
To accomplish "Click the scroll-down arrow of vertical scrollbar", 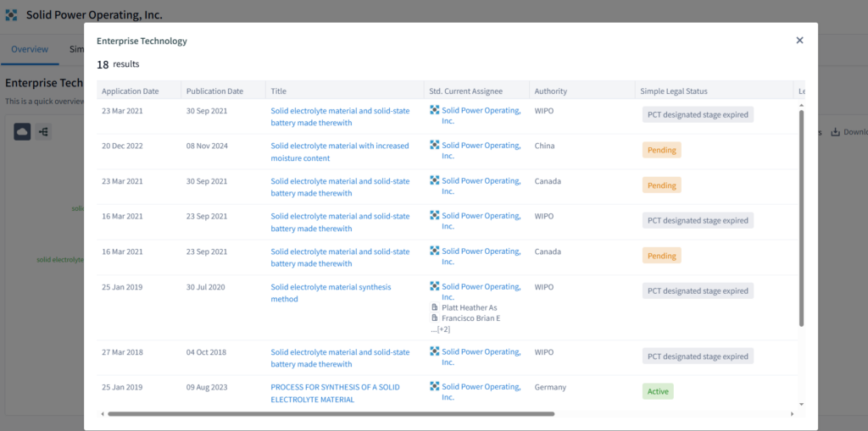I will point(801,404).
